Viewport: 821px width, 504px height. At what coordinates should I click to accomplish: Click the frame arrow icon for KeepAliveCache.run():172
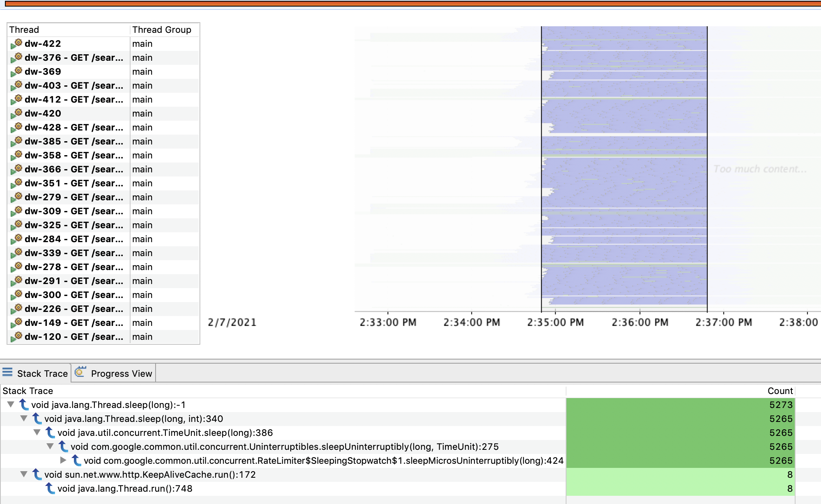pyautogui.click(x=37, y=474)
